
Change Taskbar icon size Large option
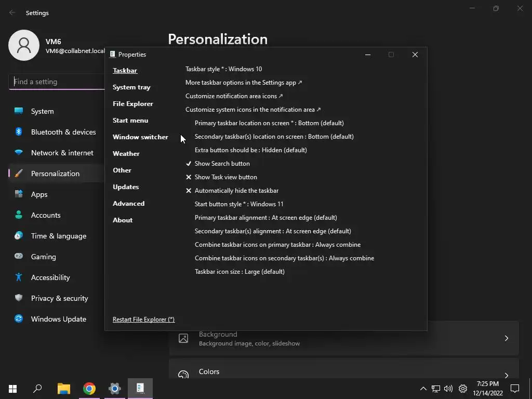240,271
